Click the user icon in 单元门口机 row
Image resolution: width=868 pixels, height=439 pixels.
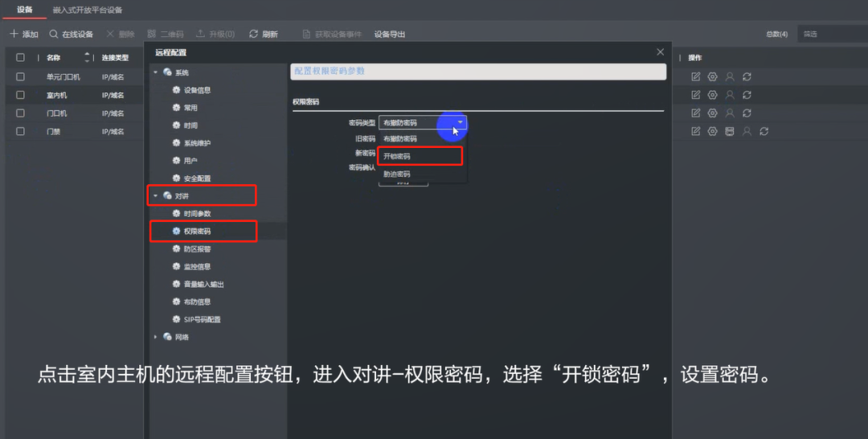[x=730, y=77]
